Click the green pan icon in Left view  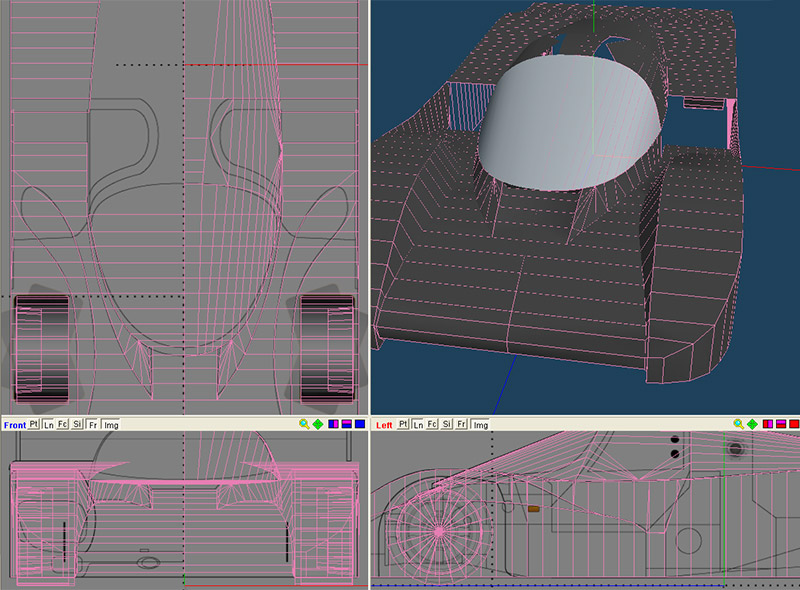point(752,425)
